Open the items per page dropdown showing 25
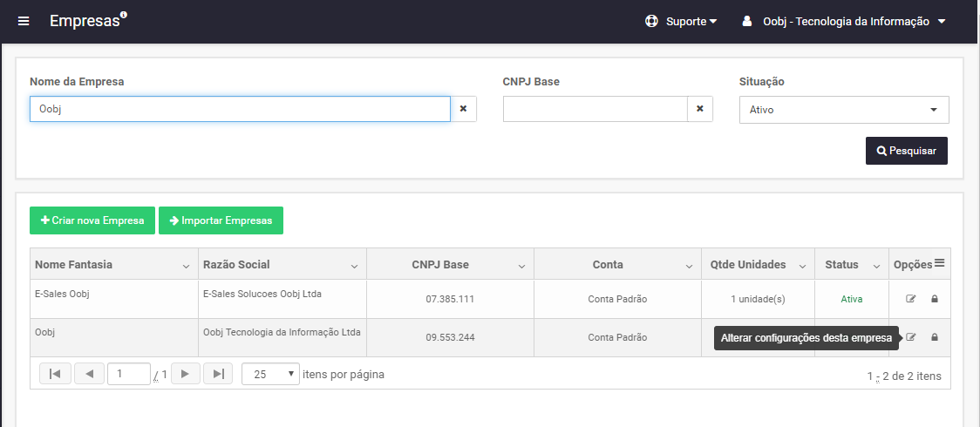This screenshot has height=427, width=980. tap(270, 374)
